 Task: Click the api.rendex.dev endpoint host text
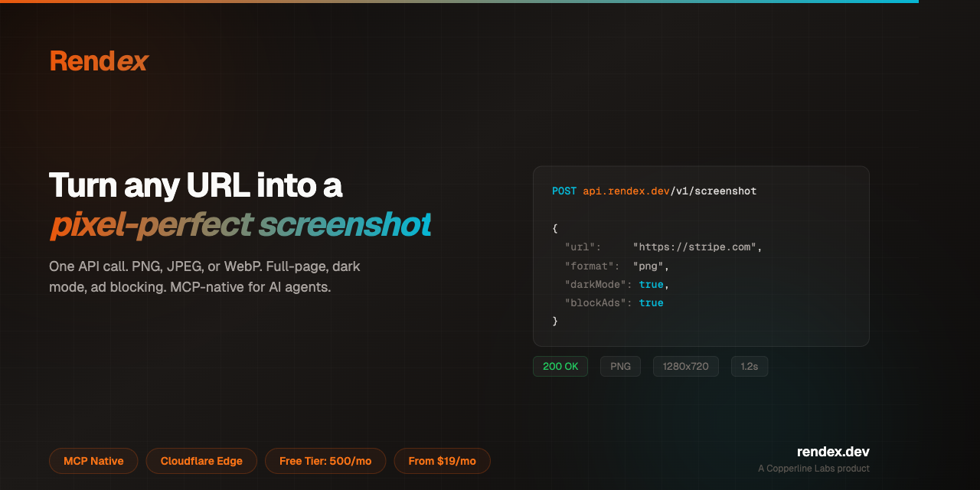coord(626,191)
